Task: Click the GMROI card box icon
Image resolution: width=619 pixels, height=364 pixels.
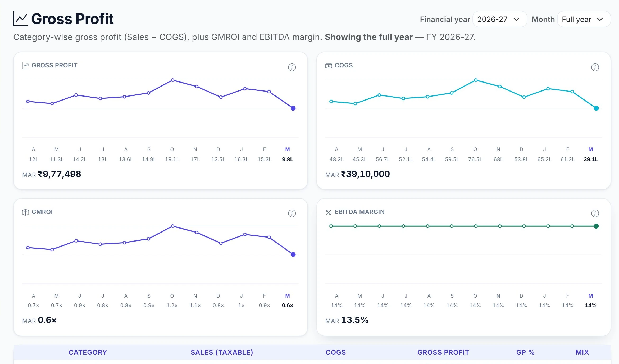Action: tap(25, 212)
